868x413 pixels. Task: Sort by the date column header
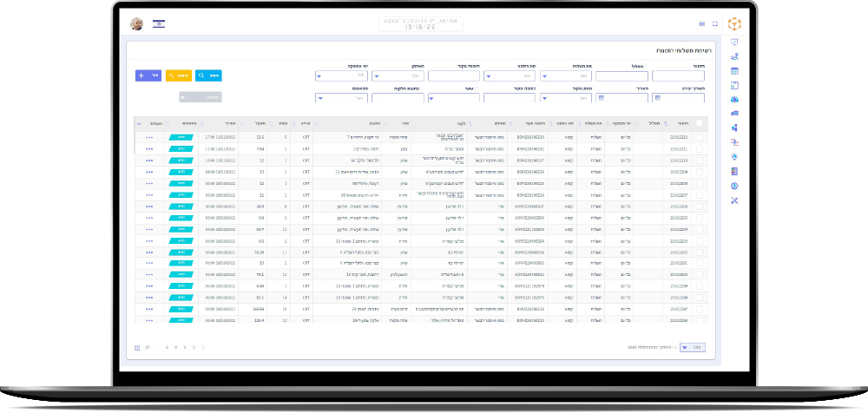tap(218, 123)
